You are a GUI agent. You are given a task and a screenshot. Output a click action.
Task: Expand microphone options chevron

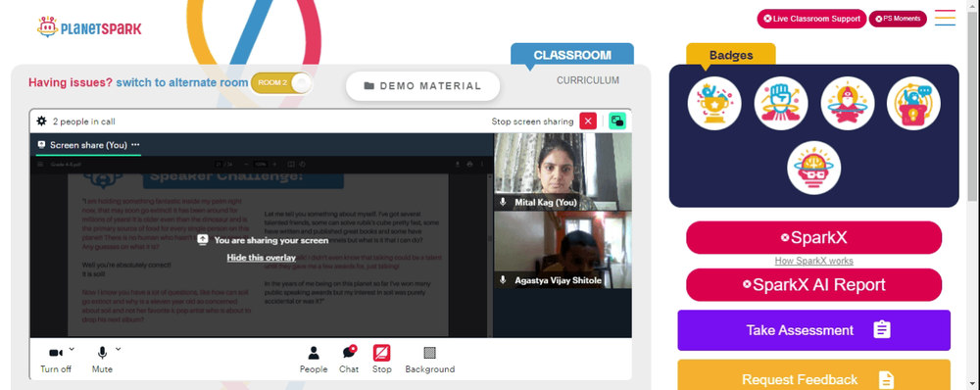pos(119,349)
